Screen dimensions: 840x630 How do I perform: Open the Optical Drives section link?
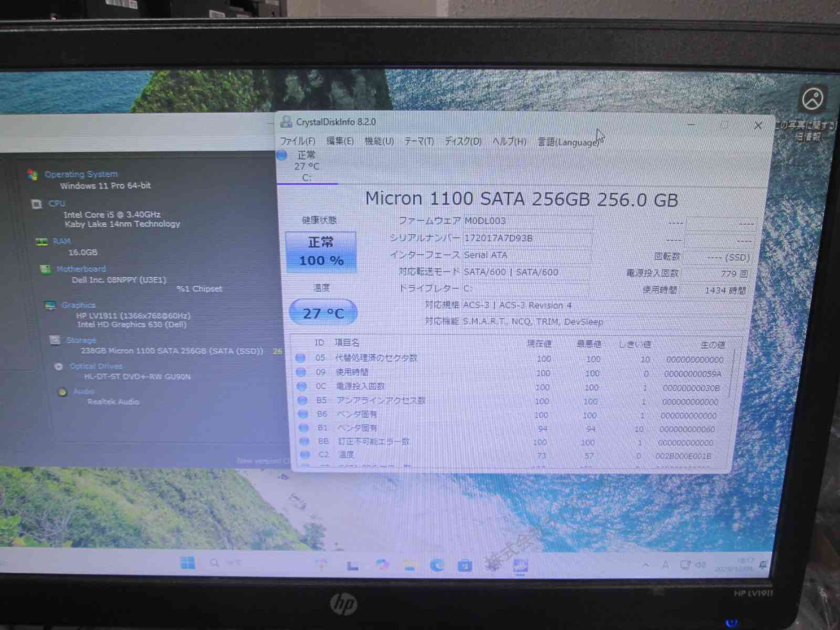(x=96, y=366)
